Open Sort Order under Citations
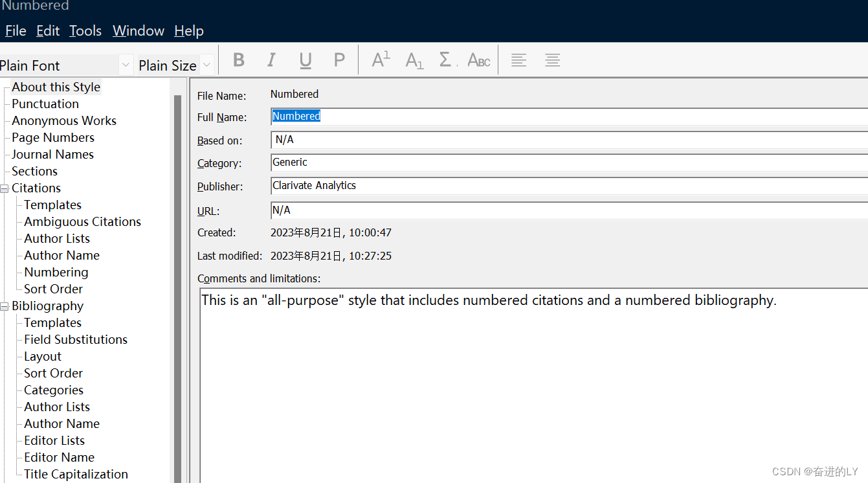This screenshot has height=483, width=868. click(53, 289)
